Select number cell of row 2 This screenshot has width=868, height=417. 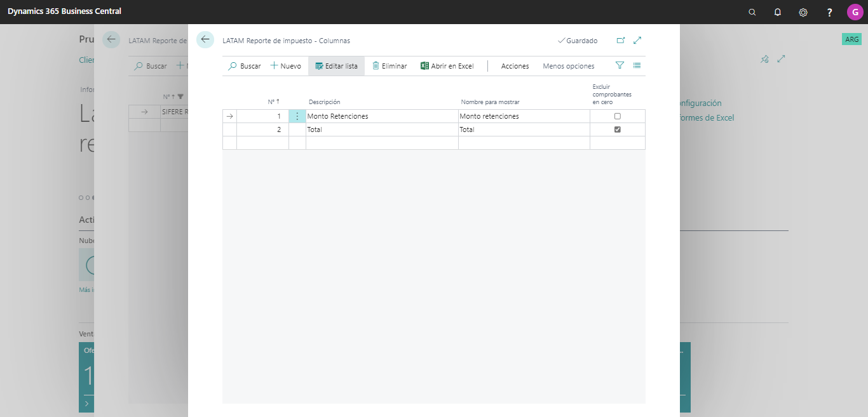click(x=262, y=129)
